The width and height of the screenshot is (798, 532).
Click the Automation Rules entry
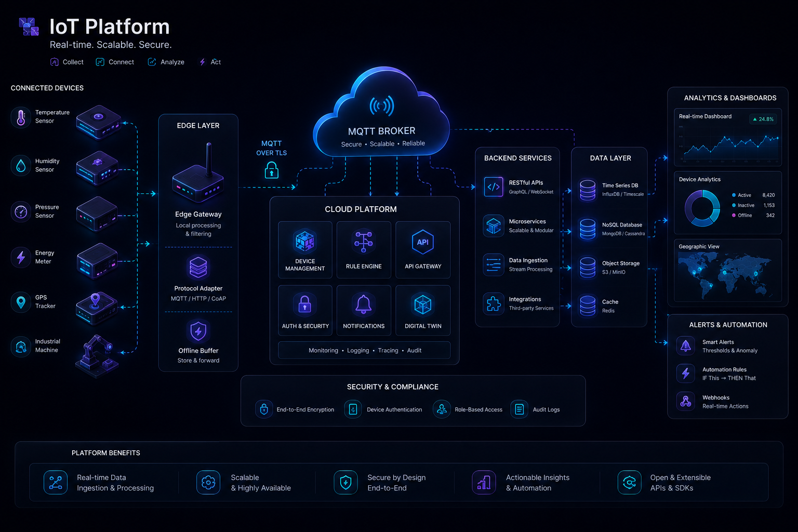pos(717,374)
